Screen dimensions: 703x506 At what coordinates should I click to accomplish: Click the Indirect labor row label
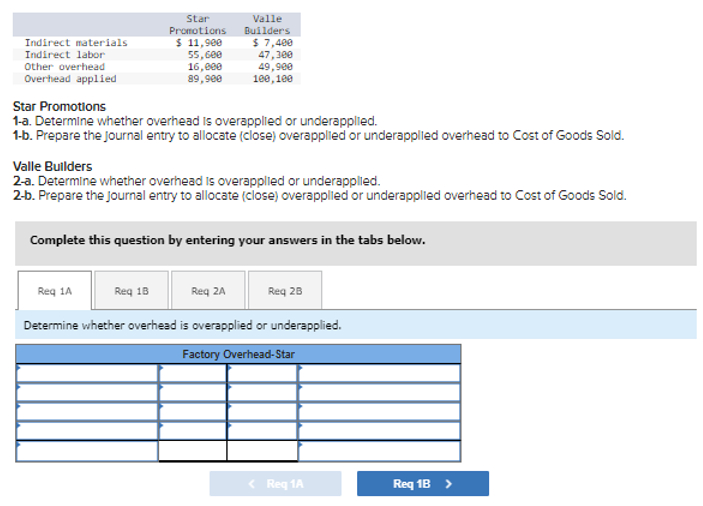[65, 55]
